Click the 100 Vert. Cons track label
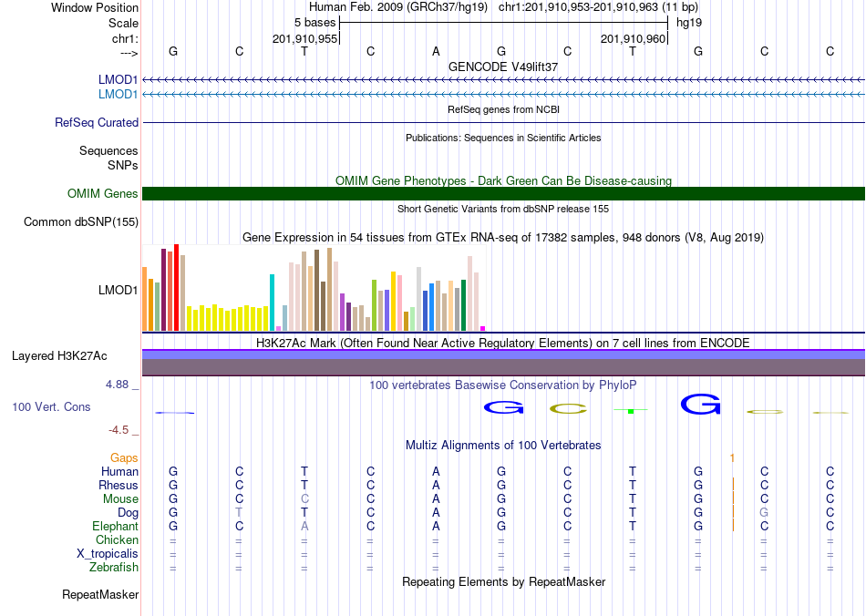866x616 pixels. click(x=51, y=406)
